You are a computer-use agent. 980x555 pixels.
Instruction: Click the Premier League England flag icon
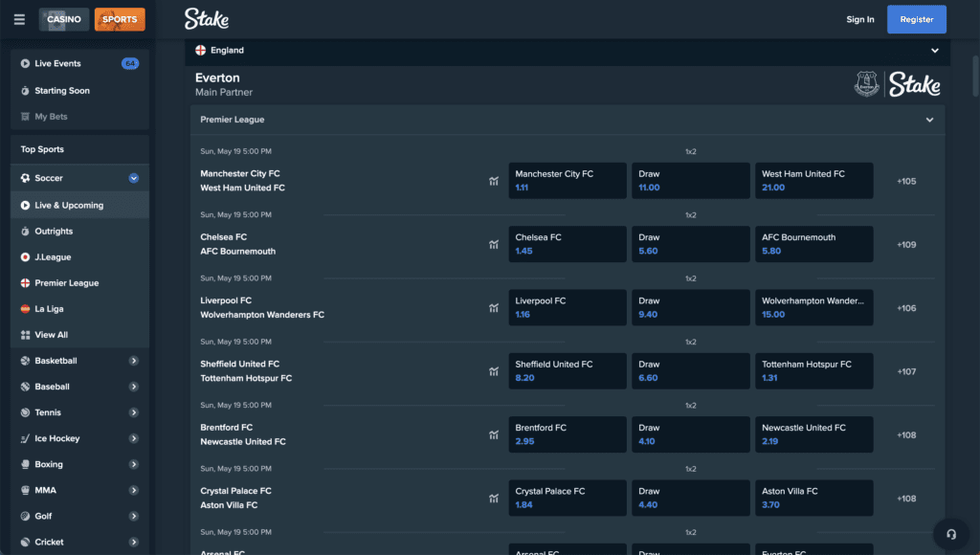point(25,283)
